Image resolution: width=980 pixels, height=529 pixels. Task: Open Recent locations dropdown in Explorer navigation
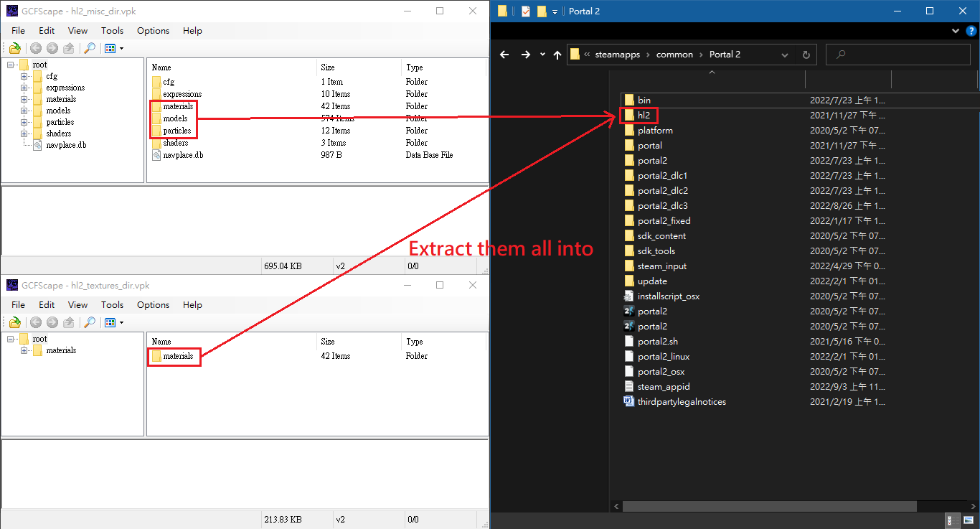[542, 55]
